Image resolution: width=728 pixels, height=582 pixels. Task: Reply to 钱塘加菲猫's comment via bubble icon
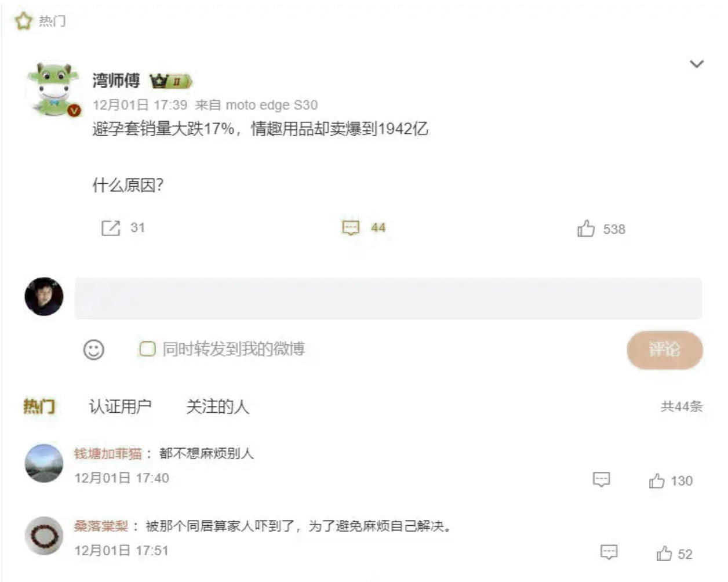(601, 479)
